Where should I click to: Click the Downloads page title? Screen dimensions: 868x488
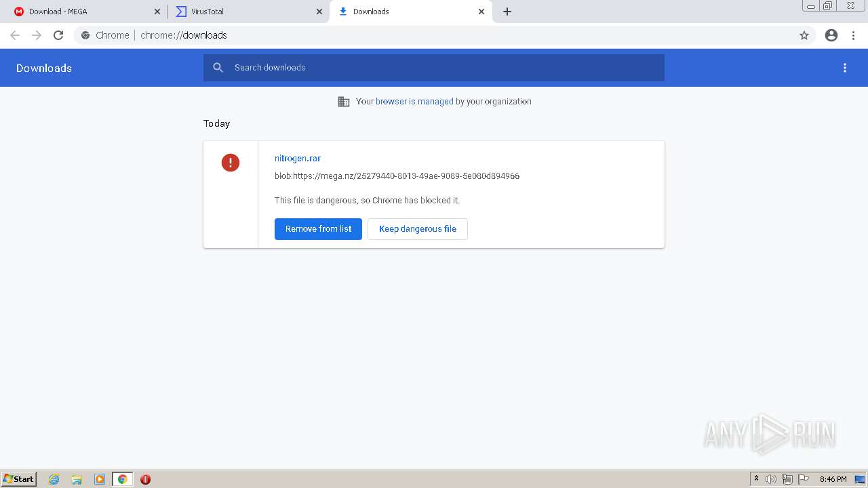point(44,68)
